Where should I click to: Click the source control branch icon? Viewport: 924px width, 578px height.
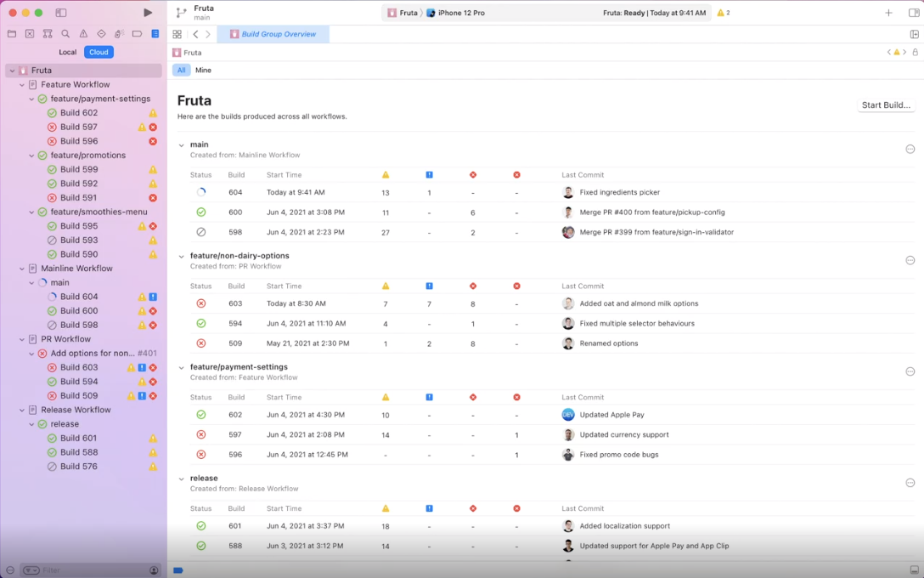pos(182,13)
